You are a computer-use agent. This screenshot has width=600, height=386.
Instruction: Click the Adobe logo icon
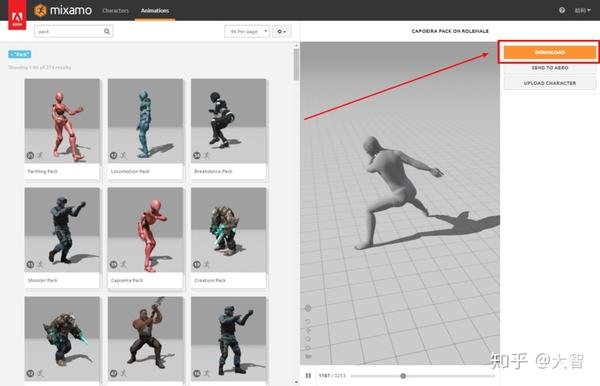tap(17, 15)
